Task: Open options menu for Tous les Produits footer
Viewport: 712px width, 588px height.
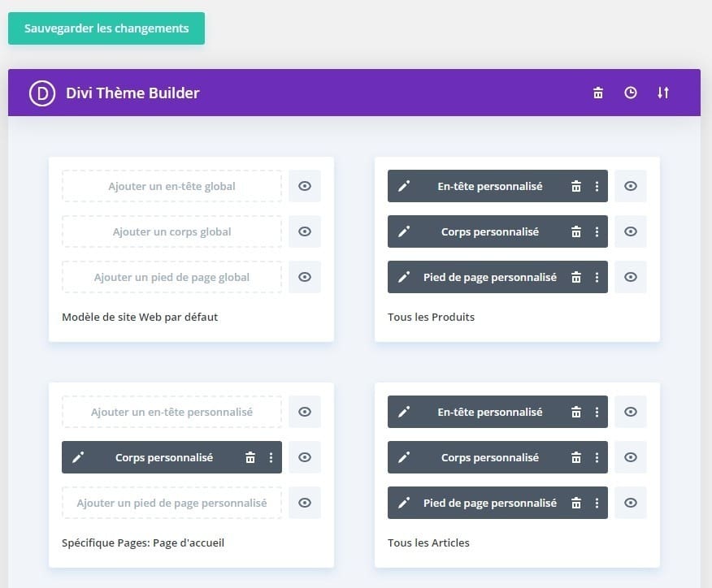Action: coord(597,277)
